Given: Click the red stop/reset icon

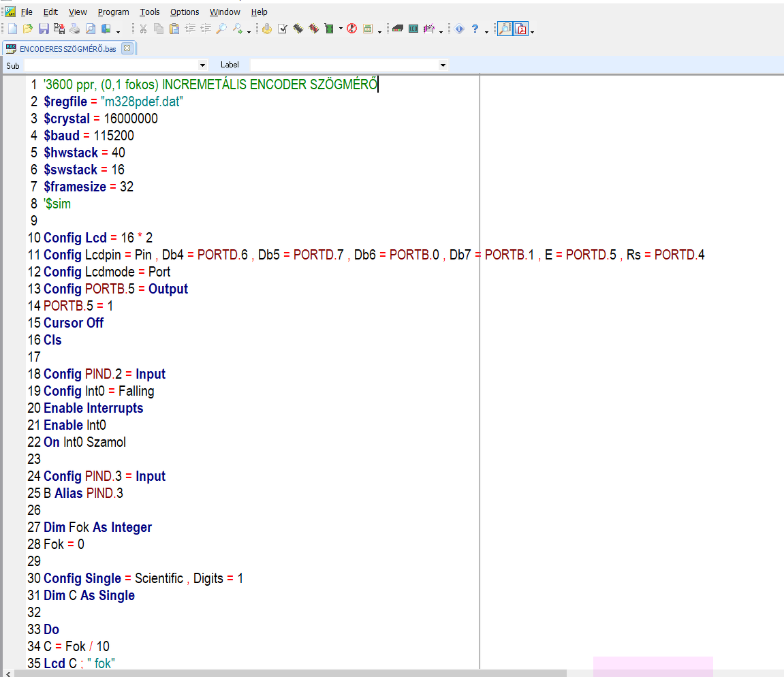Looking at the screenshot, I should 352,29.
